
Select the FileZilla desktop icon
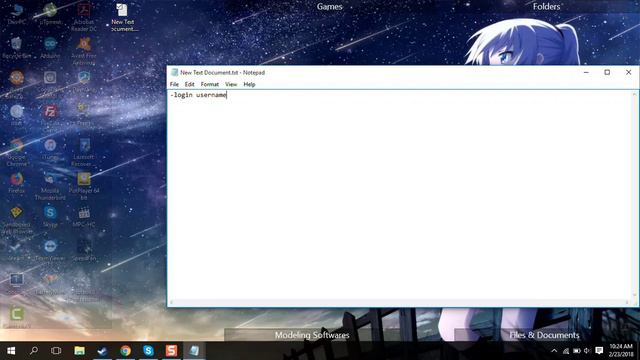pos(50,118)
